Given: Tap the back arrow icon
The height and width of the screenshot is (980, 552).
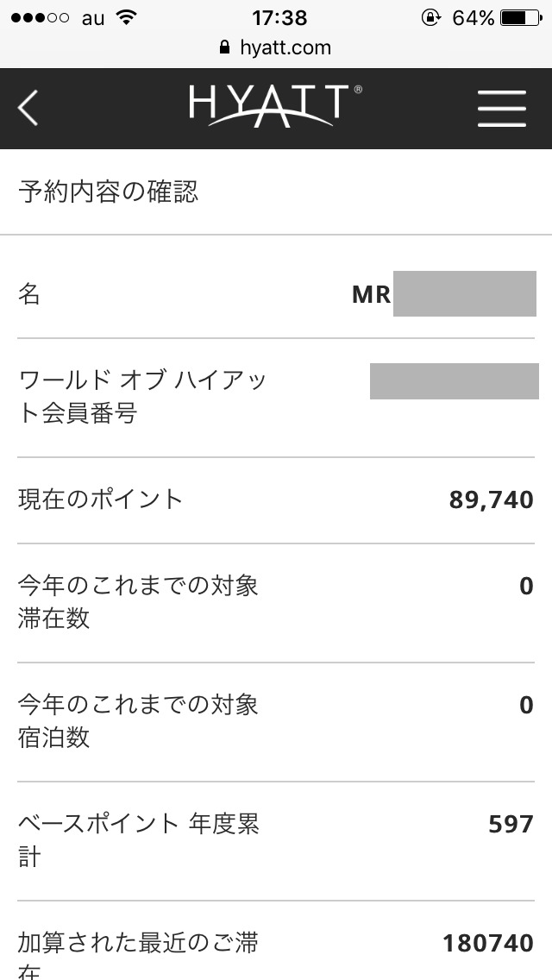Looking at the screenshot, I should tap(28, 109).
